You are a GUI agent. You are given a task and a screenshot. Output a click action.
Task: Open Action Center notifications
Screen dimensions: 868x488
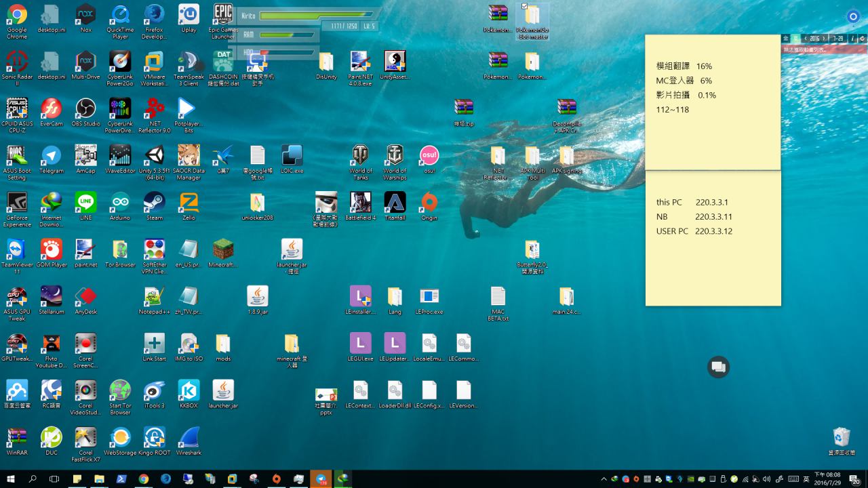pos(855,479)
